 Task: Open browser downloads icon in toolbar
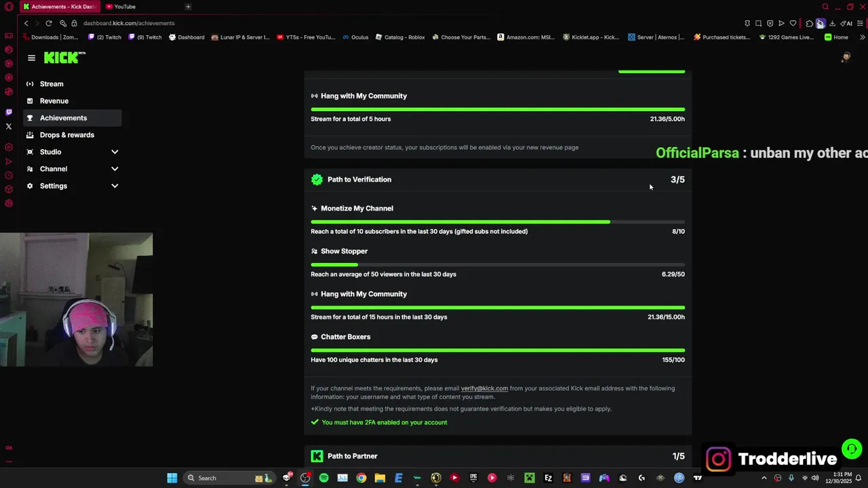tap(832, 23)
